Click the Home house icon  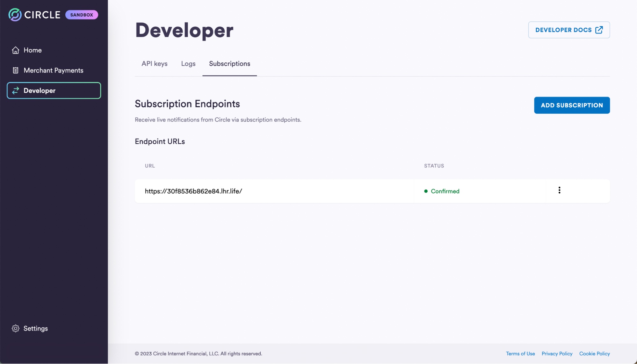coord(16,50)
